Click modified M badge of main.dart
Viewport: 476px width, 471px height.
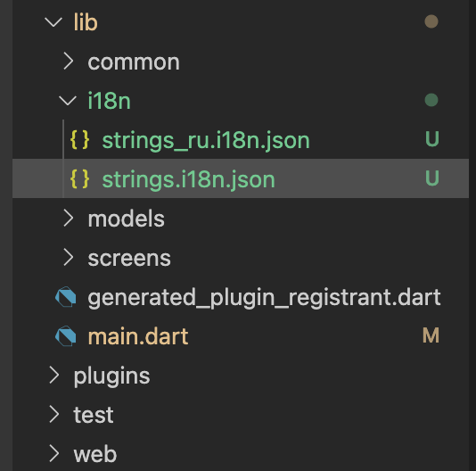click(x=431, y=335)
